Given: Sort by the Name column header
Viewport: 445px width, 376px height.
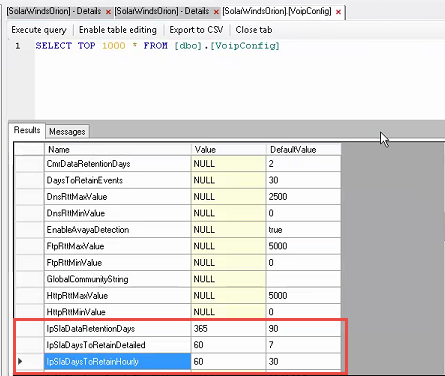Looking at the screenshot, I should [x=118, y=150].
